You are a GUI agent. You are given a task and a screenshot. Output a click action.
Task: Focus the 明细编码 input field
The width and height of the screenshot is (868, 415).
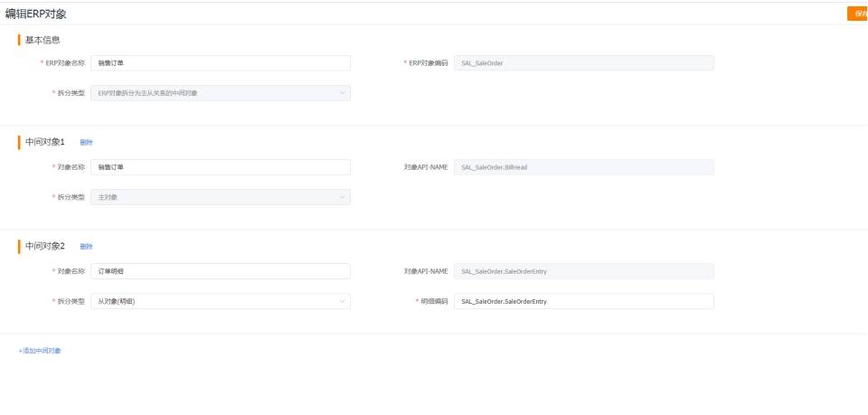click(x=583, y=301)
